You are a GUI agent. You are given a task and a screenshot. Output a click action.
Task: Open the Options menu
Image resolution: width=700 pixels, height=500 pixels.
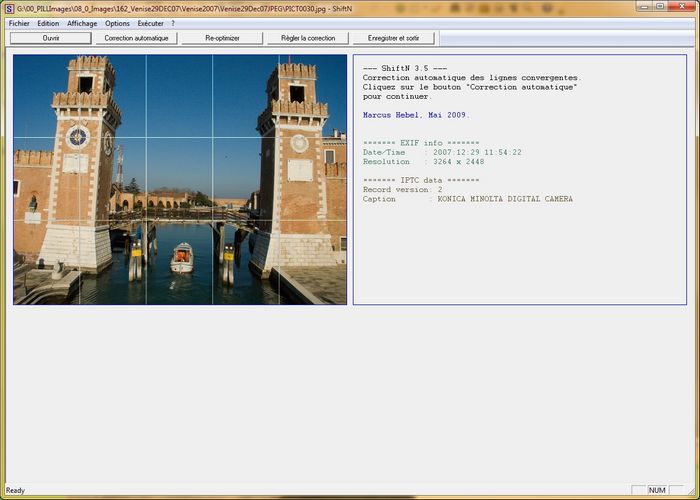click(117, 23)
